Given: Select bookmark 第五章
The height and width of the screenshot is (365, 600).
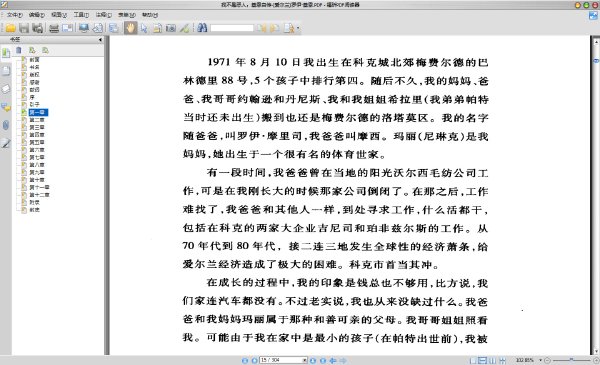Looking at the screenshot, I should click(x=37, y=142).
